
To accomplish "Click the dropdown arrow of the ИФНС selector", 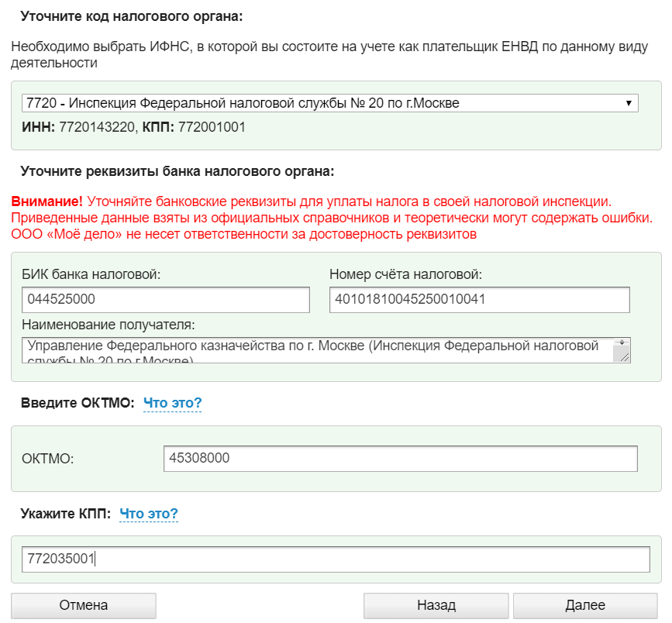I will [x=629, y=103].
